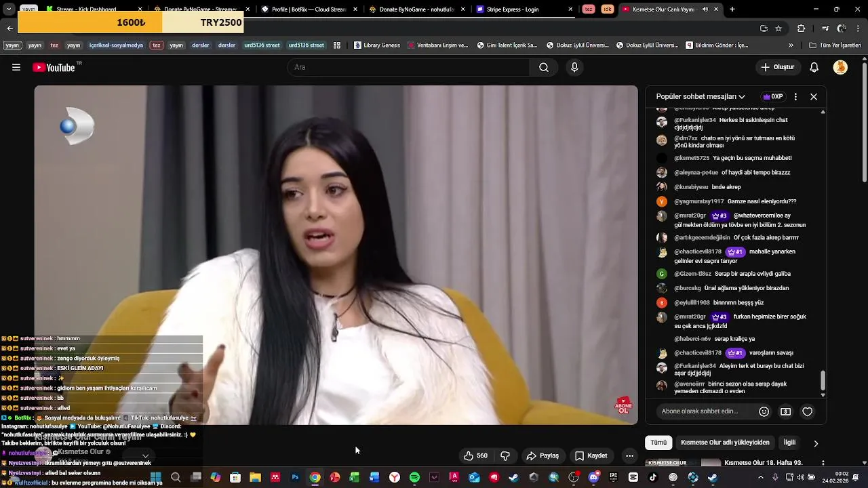The width and height of the screenshot is (868, 488).
Task: Focus the Abone olarak sohbet edin field
Action: [x=705, y=411]
